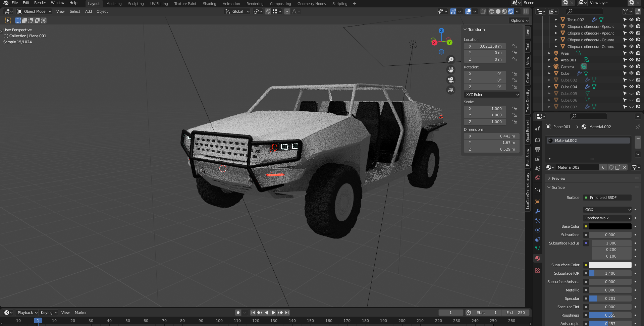Click the Roughness value slider
Viewport: 644px width, 326px height.
pos(610,315)
